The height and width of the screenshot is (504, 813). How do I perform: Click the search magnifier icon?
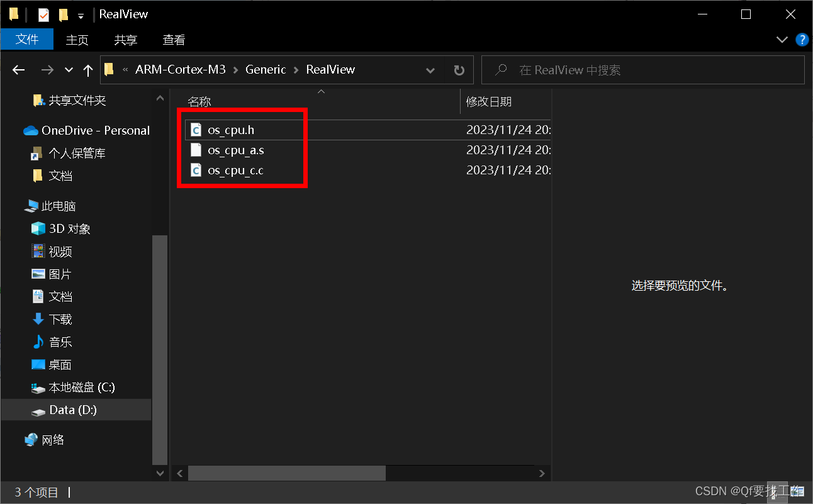(502, 70)
